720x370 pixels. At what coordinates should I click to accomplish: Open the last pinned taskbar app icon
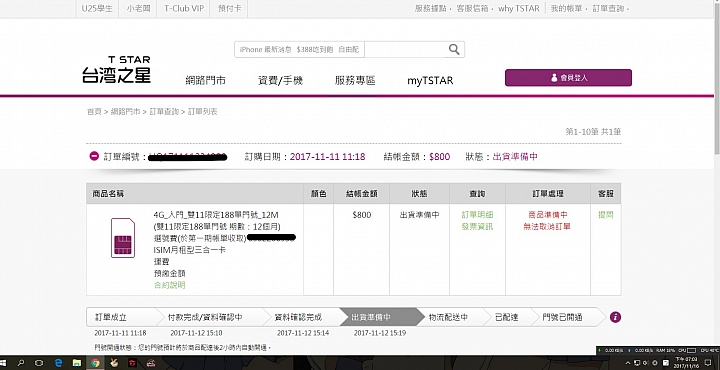(x=151, y=363)
